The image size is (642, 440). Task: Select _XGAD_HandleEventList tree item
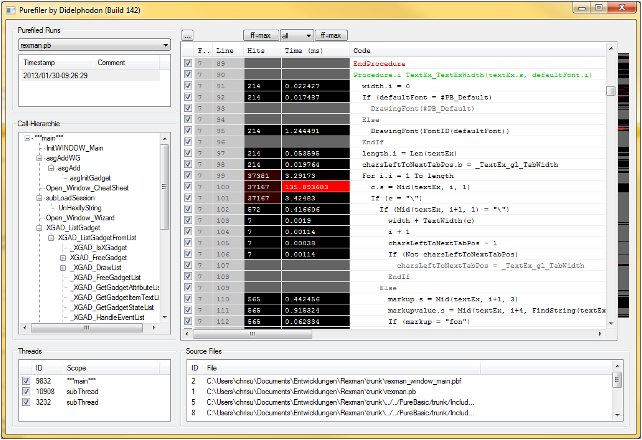click(108, 317)
